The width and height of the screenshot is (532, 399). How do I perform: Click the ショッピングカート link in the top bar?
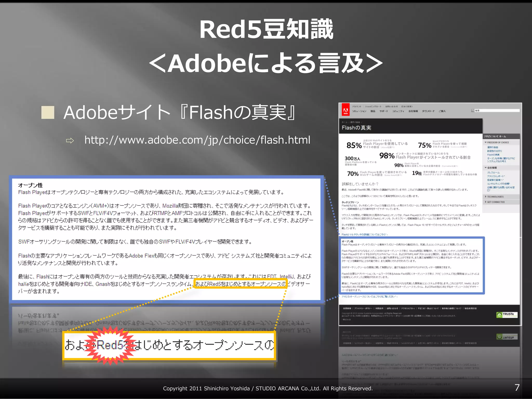373,107
